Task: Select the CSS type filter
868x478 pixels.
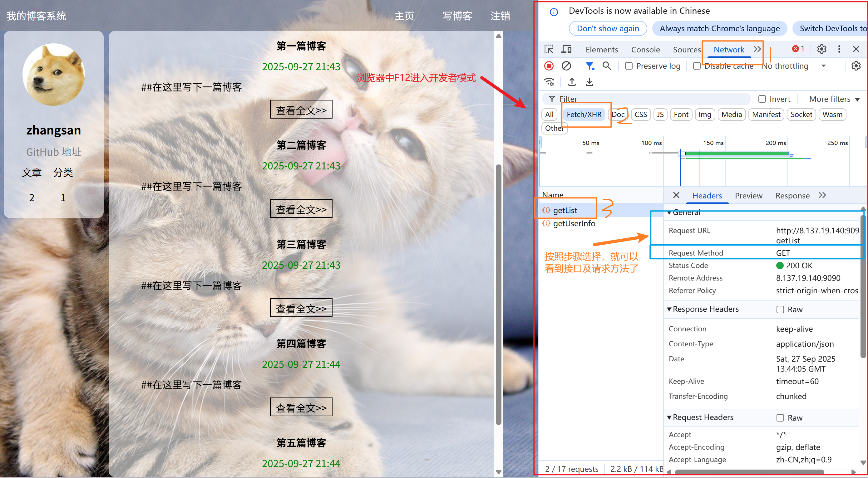Action: point(641,115)
